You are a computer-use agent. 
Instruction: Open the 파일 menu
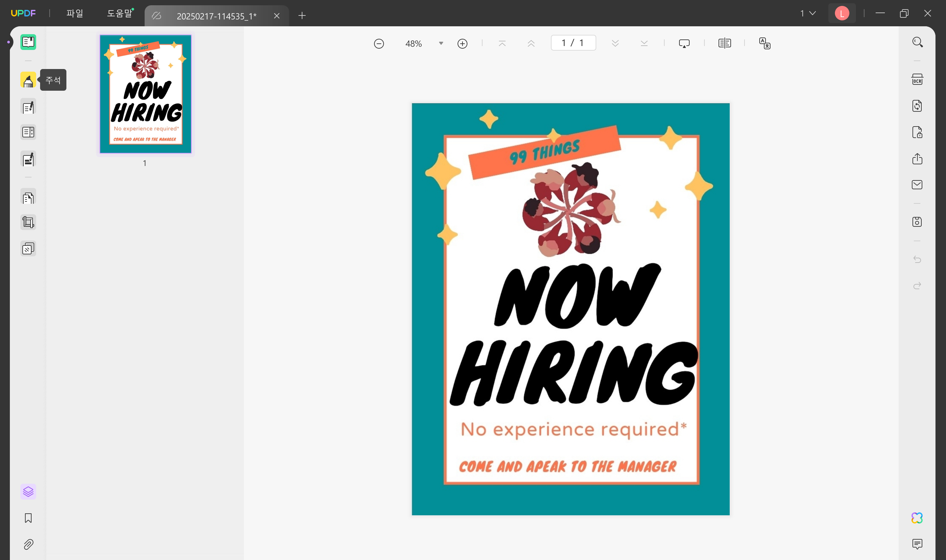tap(75, 13)
